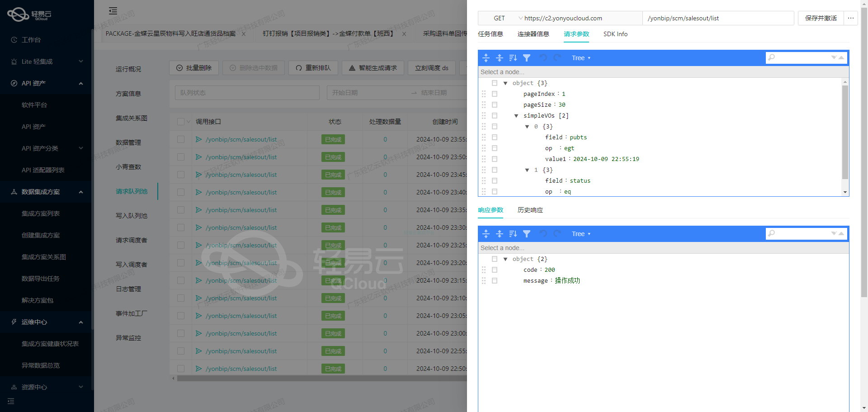Click sort icon in response JSON editor
868x412 pixels.
click(x=513, y=234)
